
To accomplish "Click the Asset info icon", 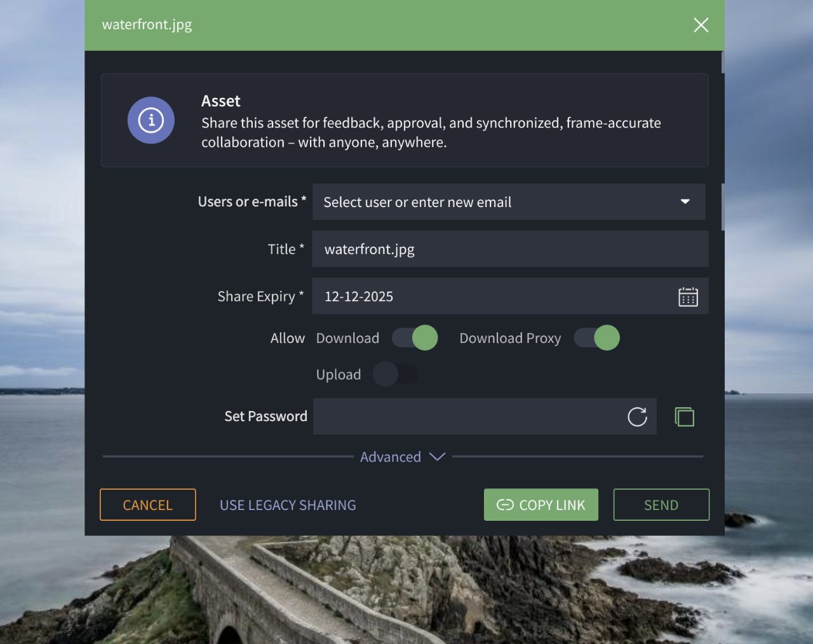I will pyautogui.click(x=151, y=120).
